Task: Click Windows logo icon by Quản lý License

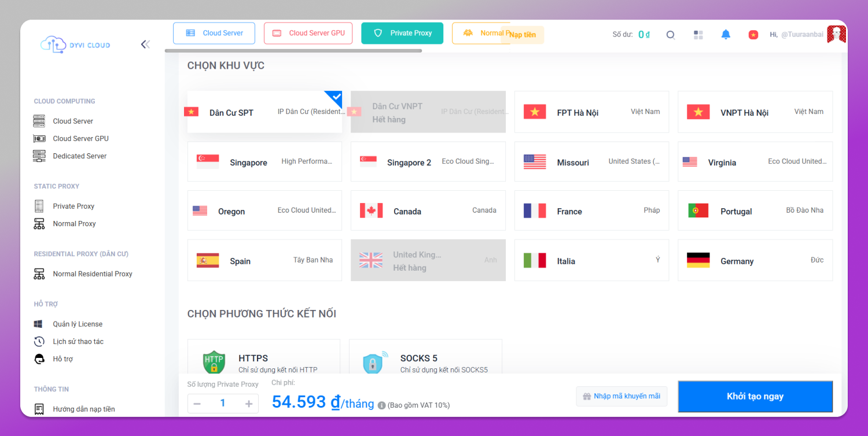Action: pyautogui.click(x=39, y=324)
